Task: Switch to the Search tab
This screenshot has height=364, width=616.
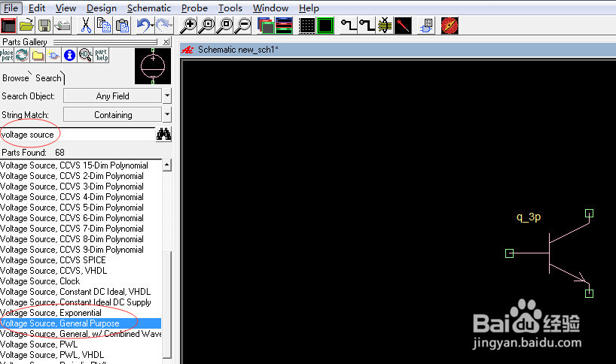Action: [x=49, y=78]
